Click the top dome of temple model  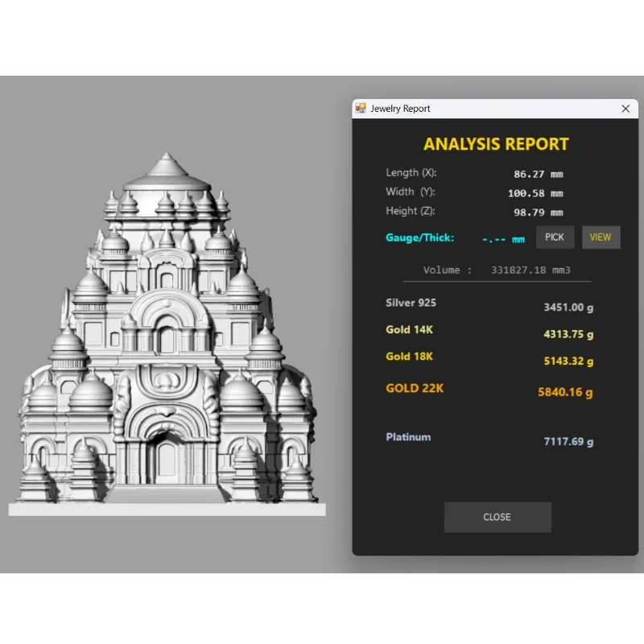(x=166, y=171)
